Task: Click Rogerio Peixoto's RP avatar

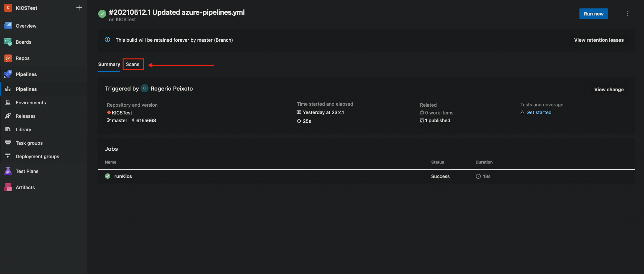Action: [x=145, y=88]
